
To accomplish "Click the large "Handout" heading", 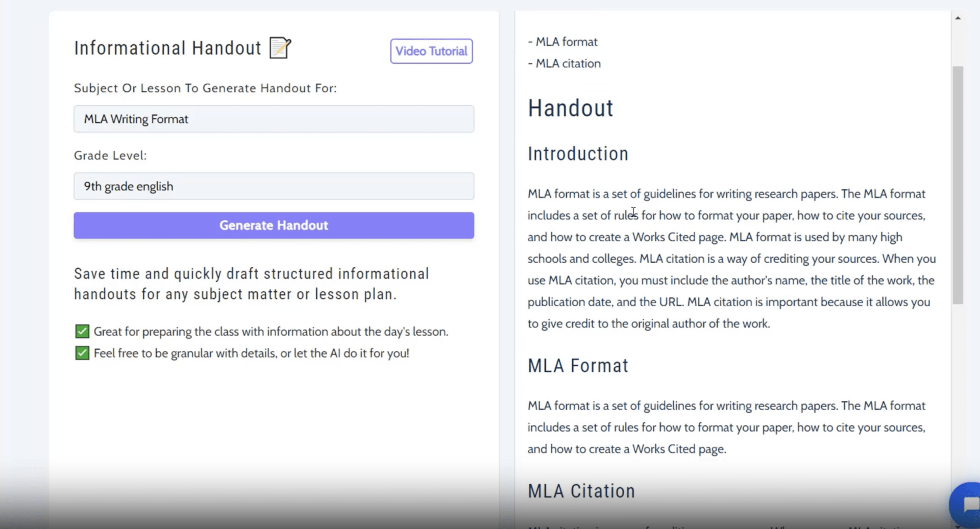I will (x=570, y=108).
